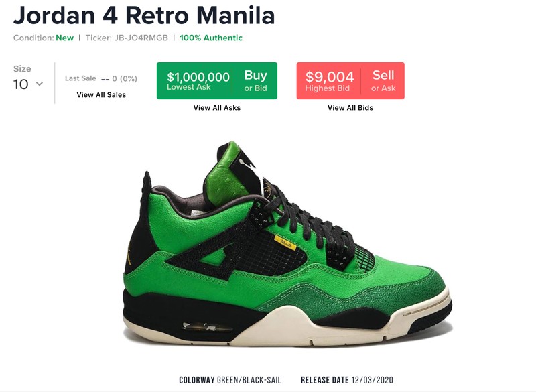
Task: Click the Size label selector
Action: click(x=22, y=69)
